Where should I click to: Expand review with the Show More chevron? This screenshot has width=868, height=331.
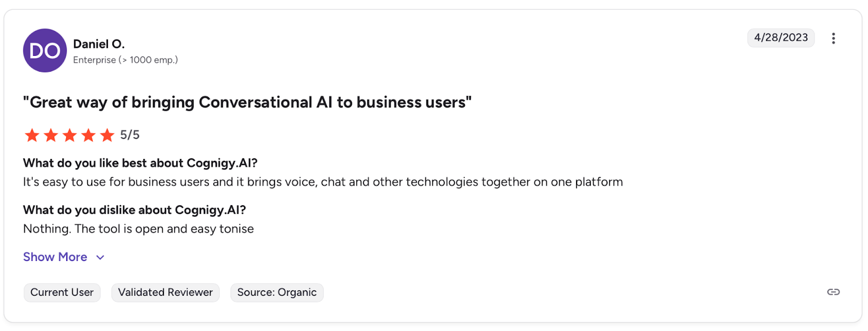click(100, 257)
